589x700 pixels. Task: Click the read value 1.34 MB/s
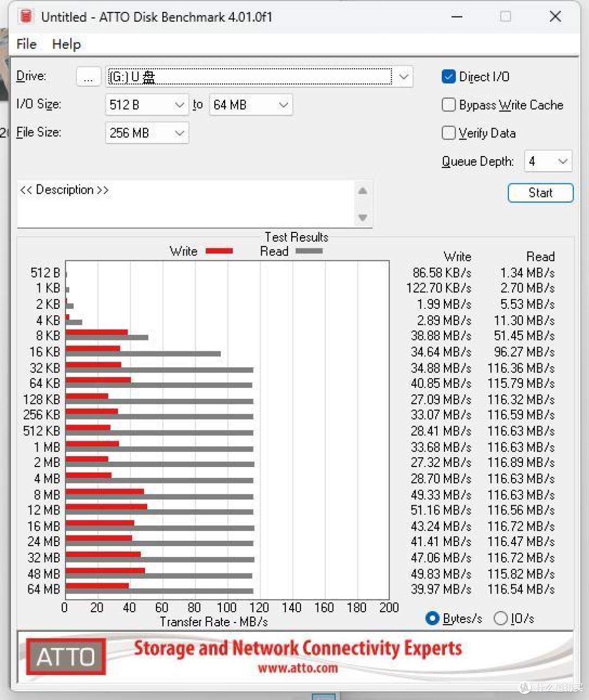point(527,273)
